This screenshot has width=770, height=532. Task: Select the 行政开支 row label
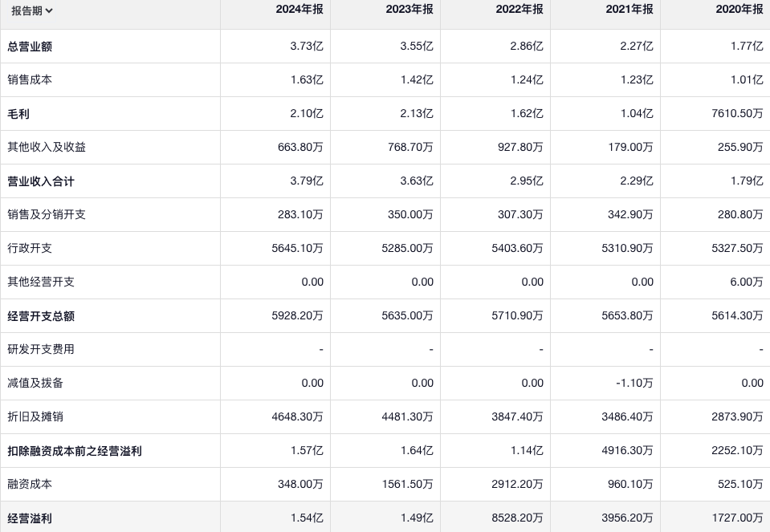tap(30, 249)
